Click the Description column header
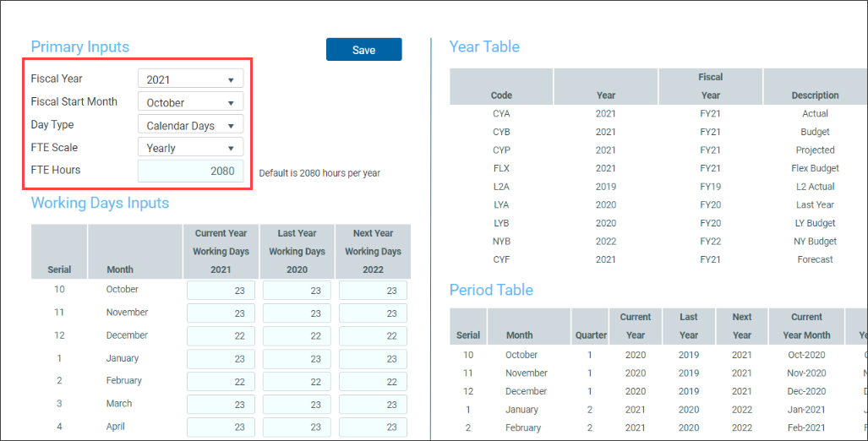The height and width of the screenshot is (441, 868). point(815,95)
